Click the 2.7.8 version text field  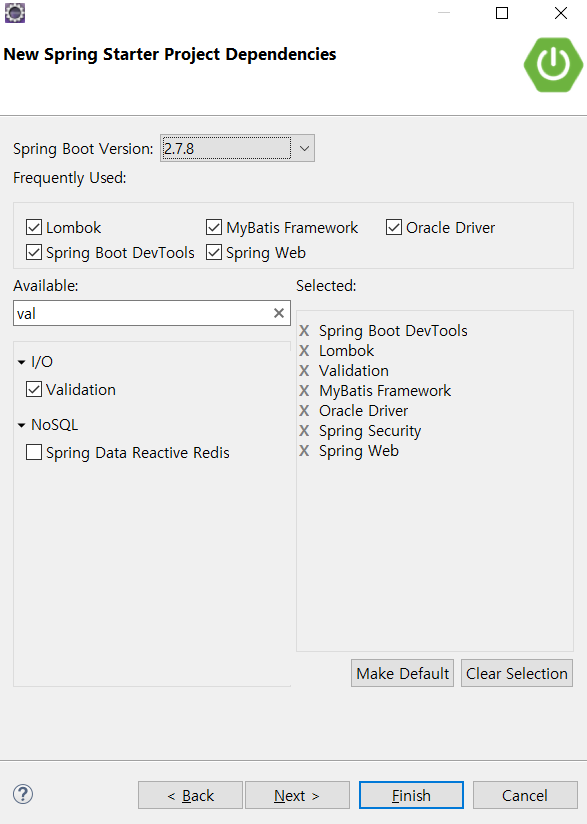point(226,149)
